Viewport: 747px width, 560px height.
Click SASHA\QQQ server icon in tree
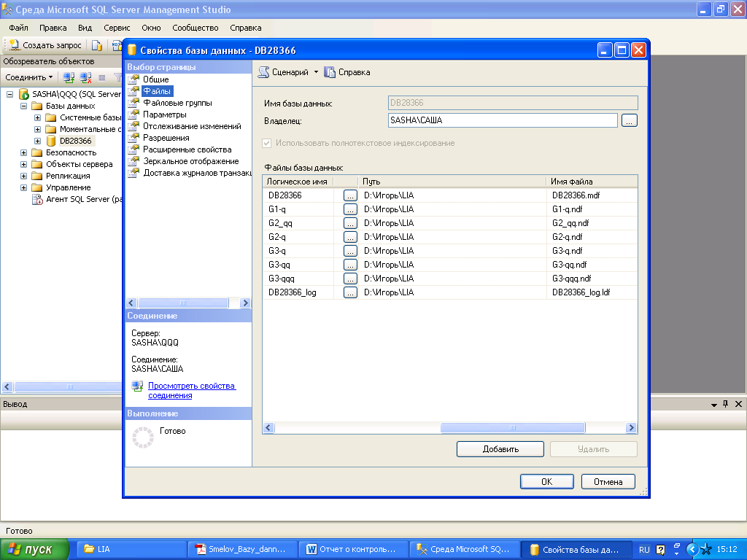coord(24,94)
